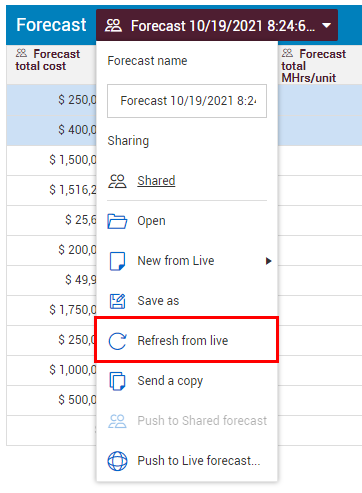Click the note icon for New from Live
362x493 pixels.
(117, 261)
